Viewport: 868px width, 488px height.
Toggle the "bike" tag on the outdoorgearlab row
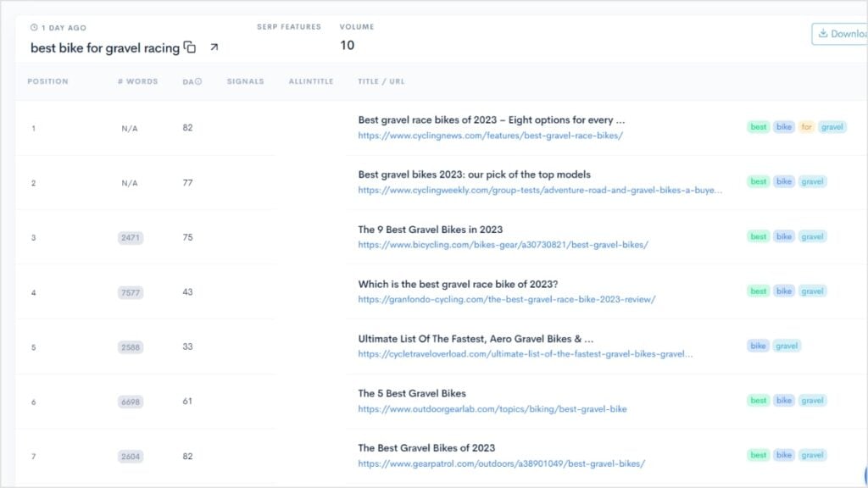click(783, 400)
